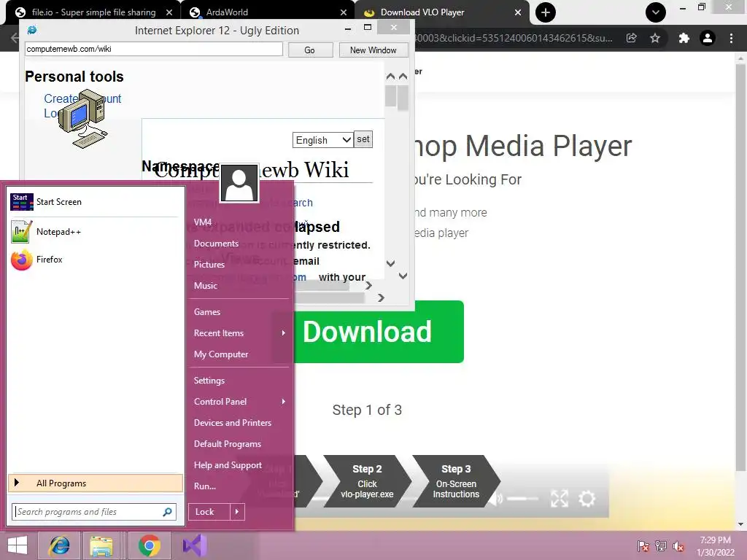Click the Go button in IE 12
Screen dimensions: 747x560
[x=310, y=50]
